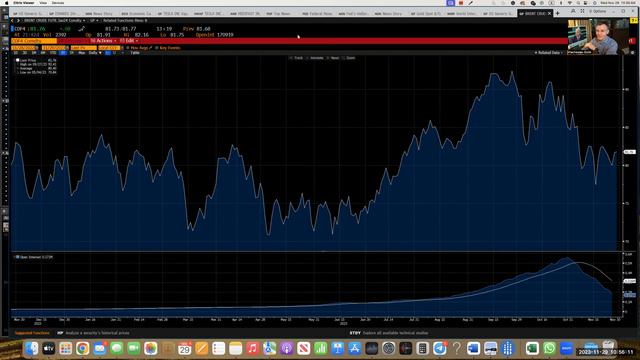Open the Devices menu in menu bar
Image resolution: width=640 pixels, height=360 pixels.
click(58, 3)
